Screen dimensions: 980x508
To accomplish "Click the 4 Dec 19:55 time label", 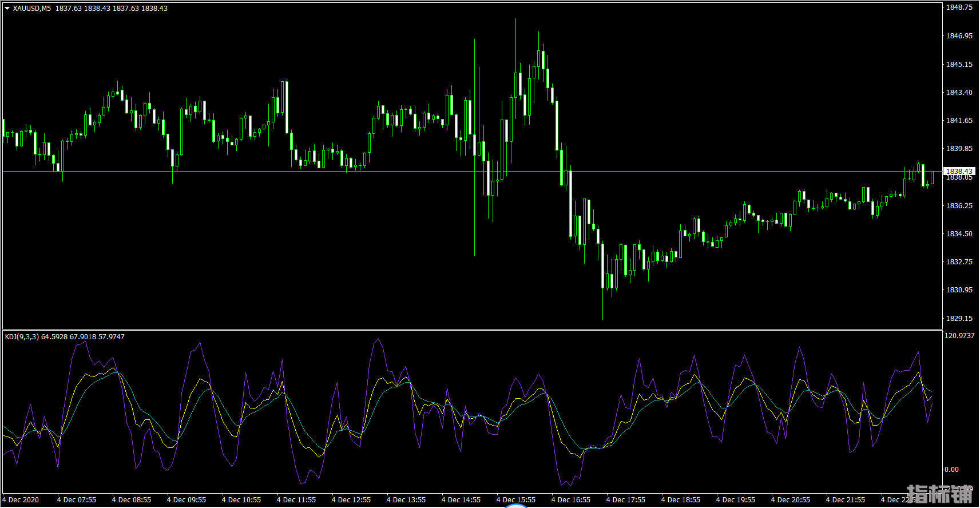I will (x=735, y=500).
